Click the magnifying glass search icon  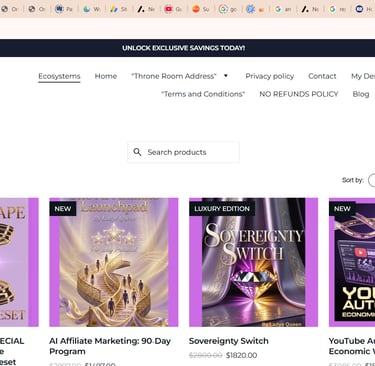coord(137,152)
